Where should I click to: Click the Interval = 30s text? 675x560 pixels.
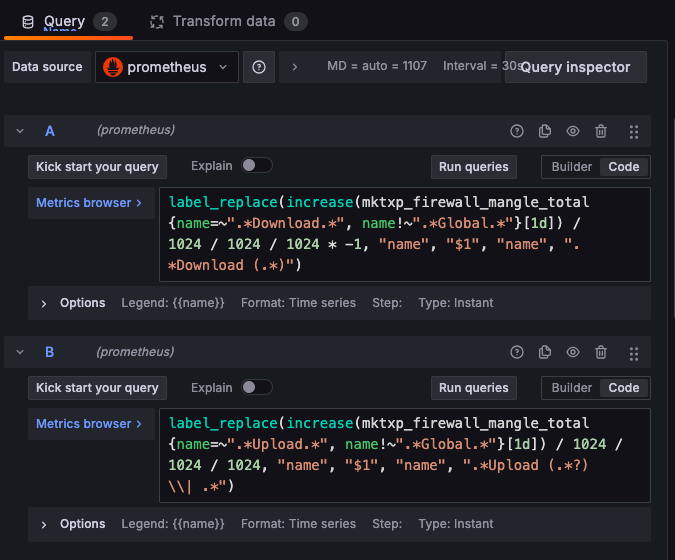(483, 66)
